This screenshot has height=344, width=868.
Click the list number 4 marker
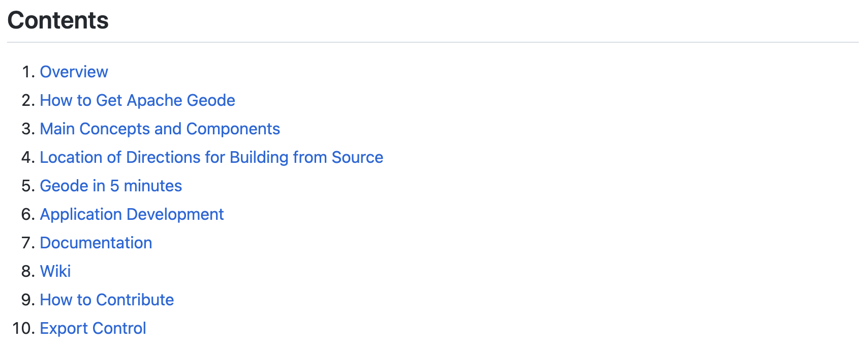point(28,157)
